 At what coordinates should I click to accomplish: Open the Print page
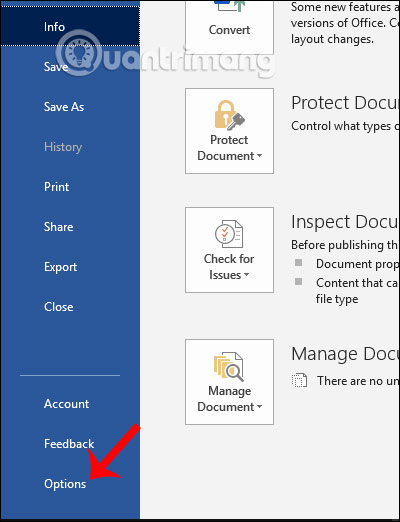tap(56, 187)
